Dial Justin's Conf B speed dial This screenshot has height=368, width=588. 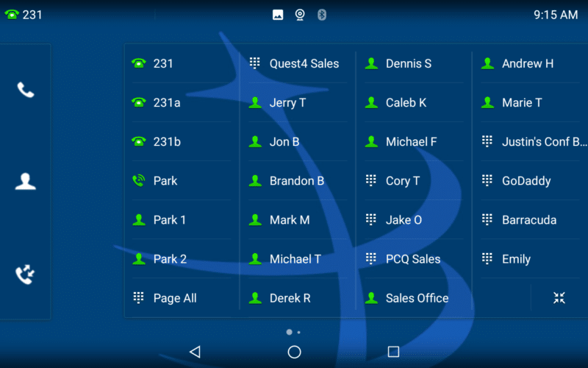click(534, 141)
